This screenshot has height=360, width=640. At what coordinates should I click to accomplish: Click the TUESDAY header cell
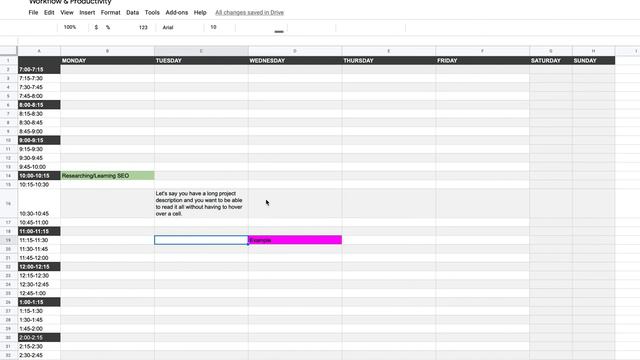tap(201, 60)
